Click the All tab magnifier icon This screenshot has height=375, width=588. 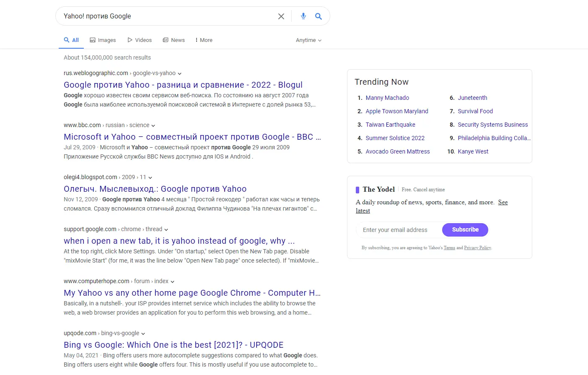67,40
